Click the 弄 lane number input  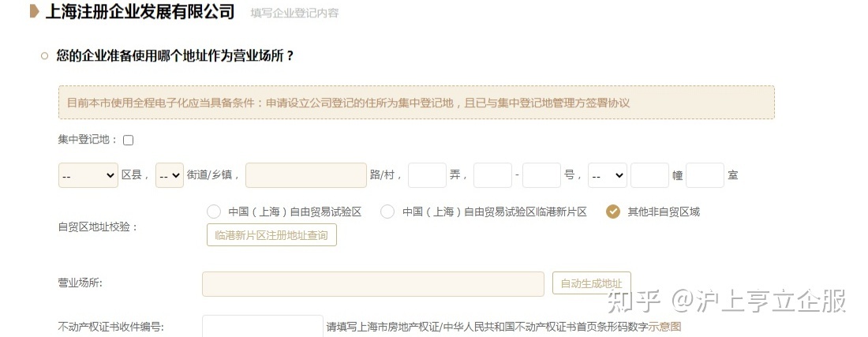(x=427, y=175)
